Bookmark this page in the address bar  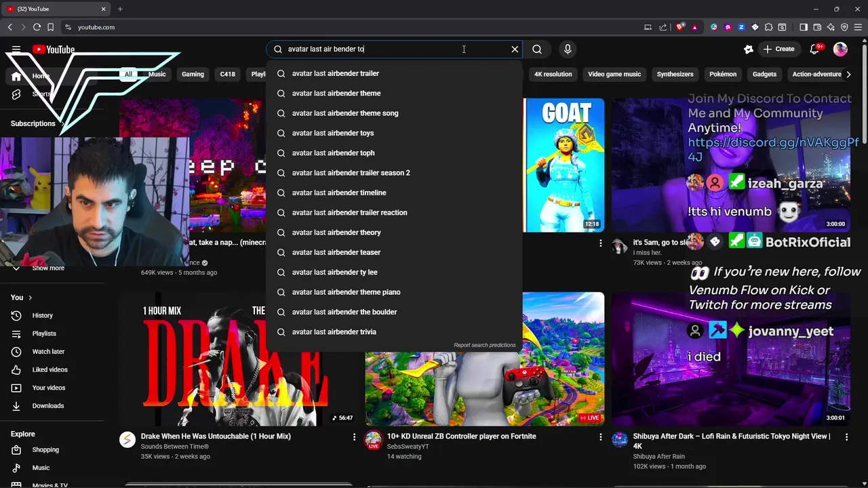50,27
